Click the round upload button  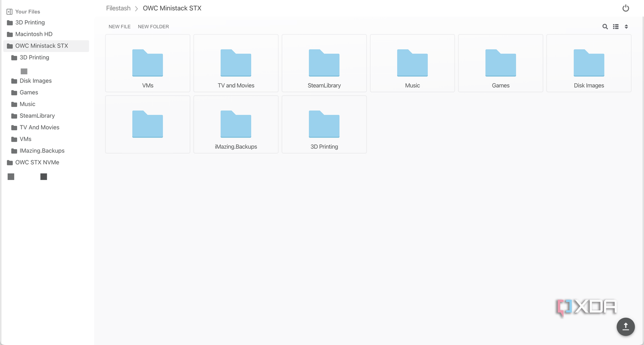[x=626, y=326]
